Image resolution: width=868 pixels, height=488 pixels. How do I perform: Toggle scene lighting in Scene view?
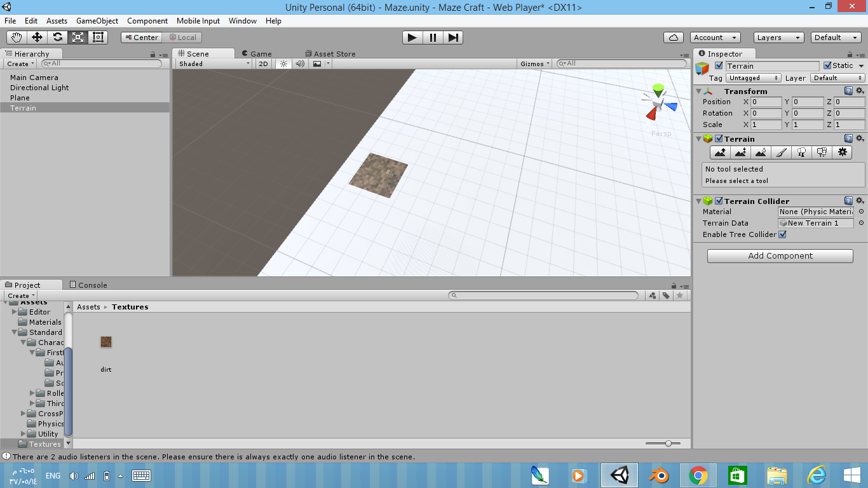coord(283,64)
